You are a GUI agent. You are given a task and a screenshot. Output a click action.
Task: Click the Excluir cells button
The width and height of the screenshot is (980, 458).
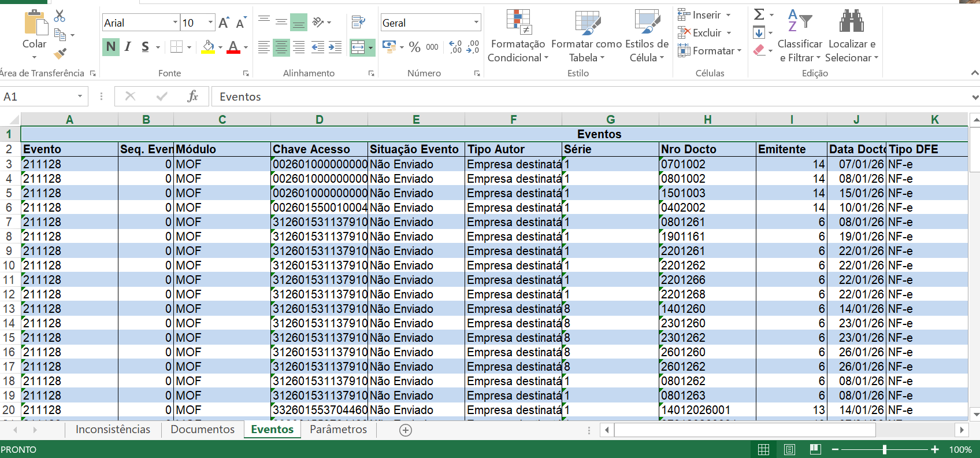(x=706, y=33)
